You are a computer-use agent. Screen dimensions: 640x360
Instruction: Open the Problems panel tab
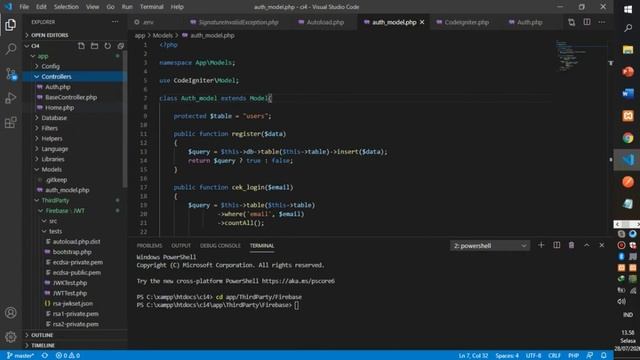point(149,246)
